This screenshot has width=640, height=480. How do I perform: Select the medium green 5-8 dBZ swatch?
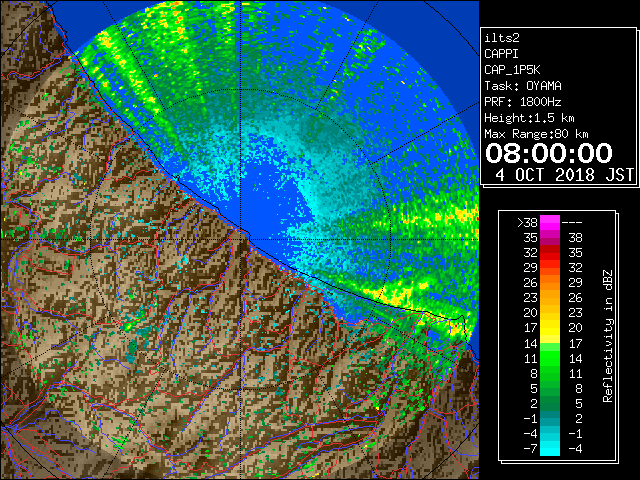[550, 388]
